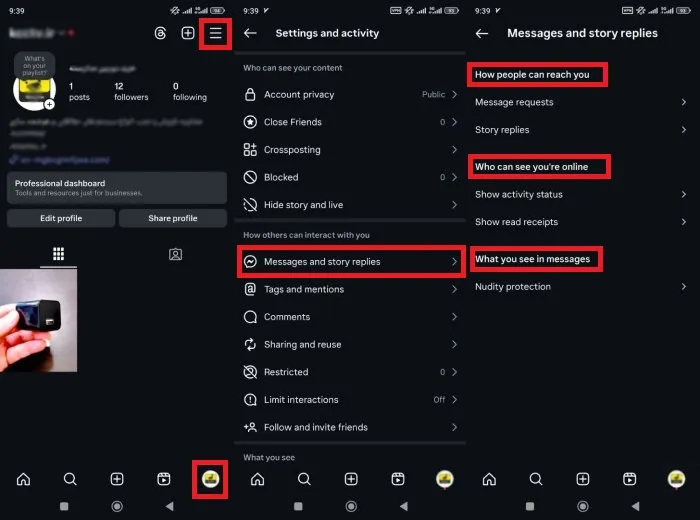Tap profile avatar in Messages screen's bottom bar
Screen dimensions: 700x520
pyautogui.click(x=676, y=479)
